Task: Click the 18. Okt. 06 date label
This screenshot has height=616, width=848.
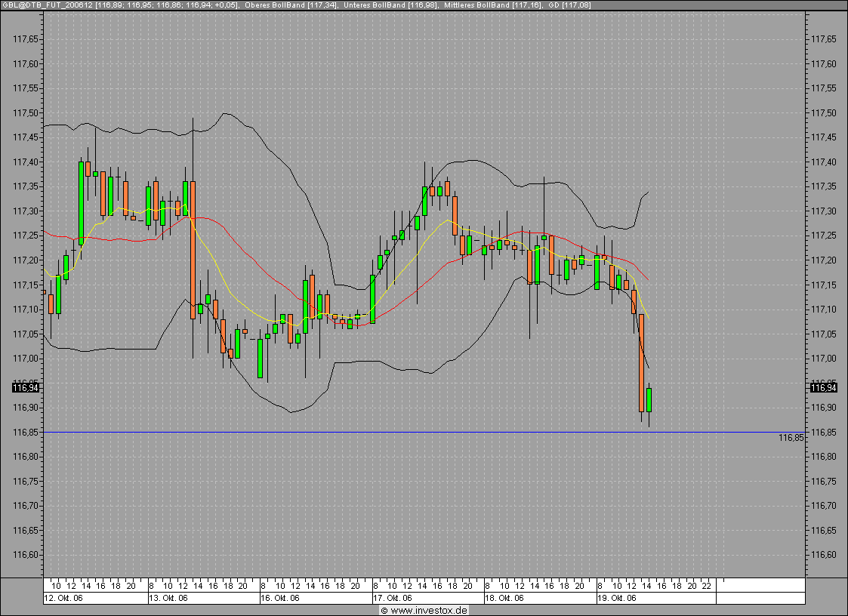Action: pos(504,598)
